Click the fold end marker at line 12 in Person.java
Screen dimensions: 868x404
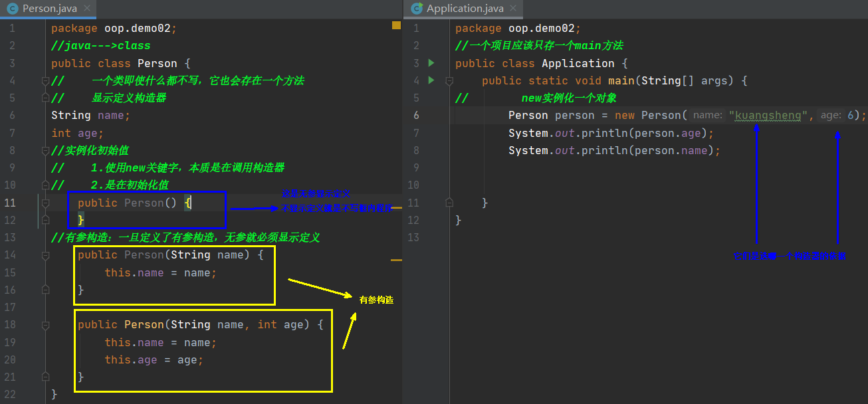pyautogui.click(x=45, y=220)
